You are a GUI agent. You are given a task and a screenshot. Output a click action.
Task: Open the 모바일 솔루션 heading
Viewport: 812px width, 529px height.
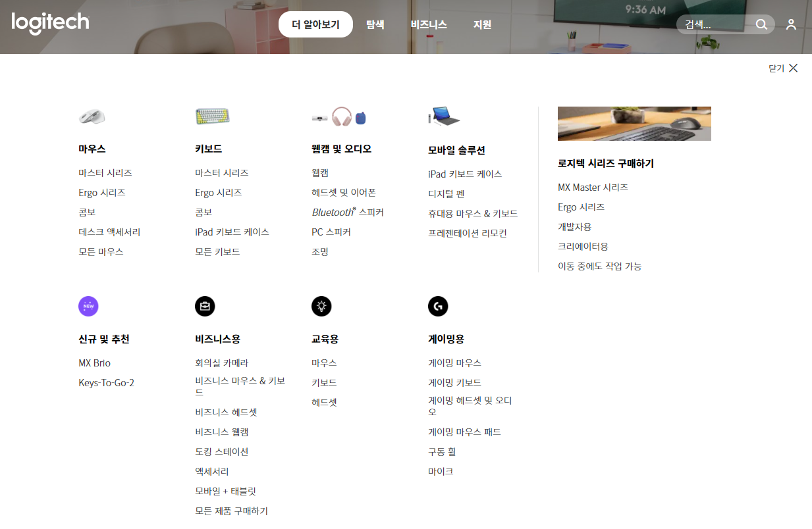coord(456,150)
